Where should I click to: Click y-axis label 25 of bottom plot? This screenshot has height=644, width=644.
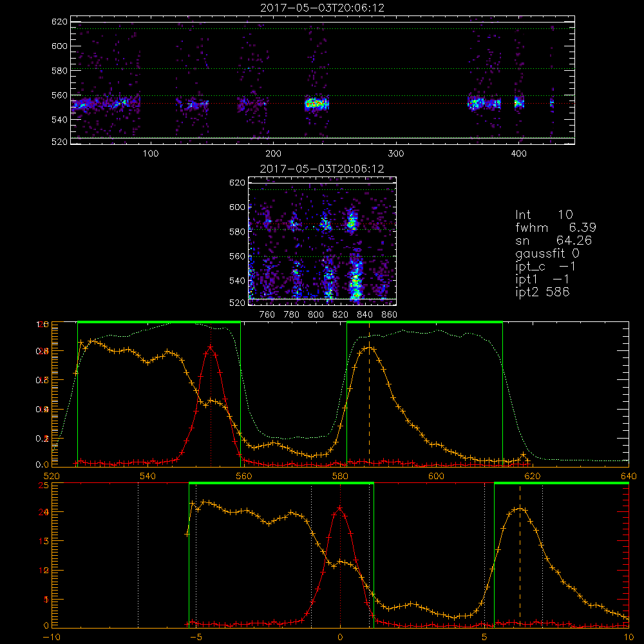point(44,485)
